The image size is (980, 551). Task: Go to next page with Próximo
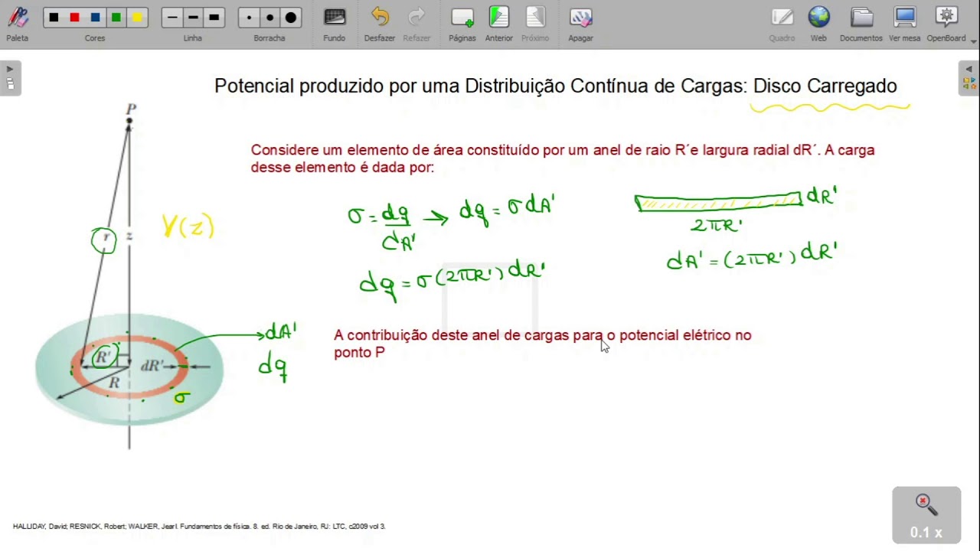pyautogui.click(x=535, y=24)
